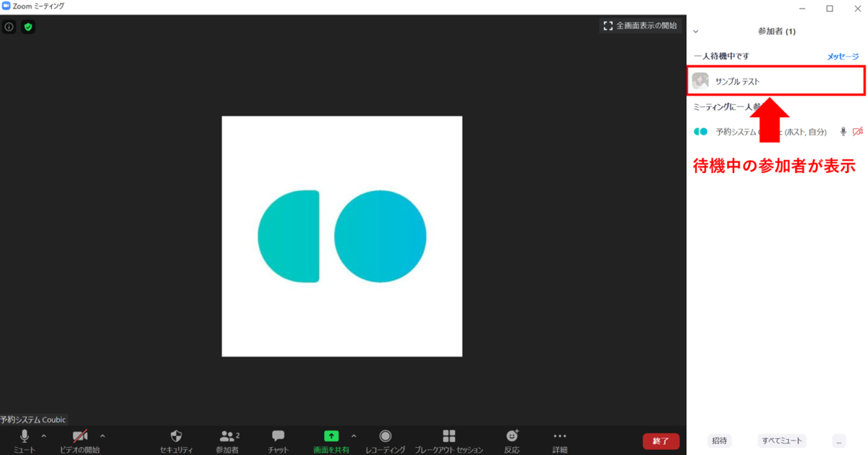Click the host's video-off status icon
Viewport: 868px width, 455px height.
[858, 132]
